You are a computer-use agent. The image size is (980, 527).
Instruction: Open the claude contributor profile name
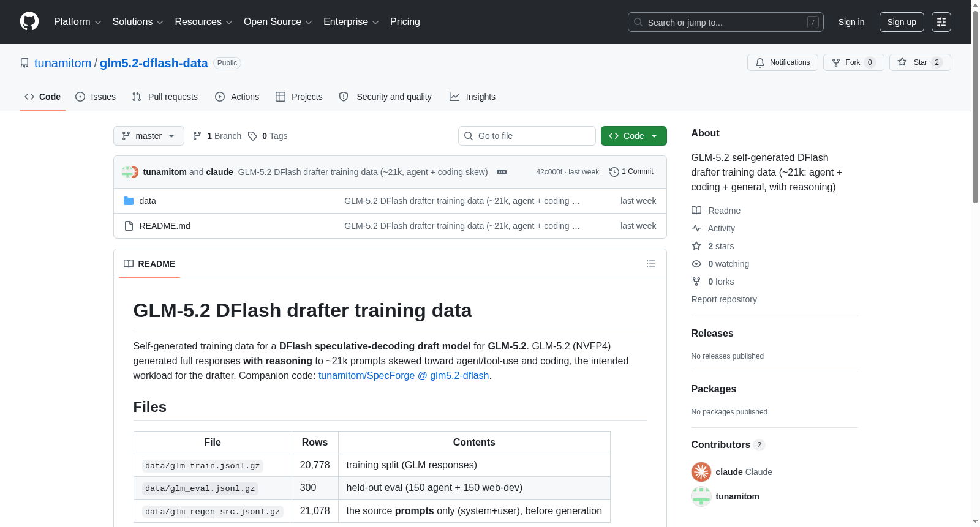coord(729,472)
